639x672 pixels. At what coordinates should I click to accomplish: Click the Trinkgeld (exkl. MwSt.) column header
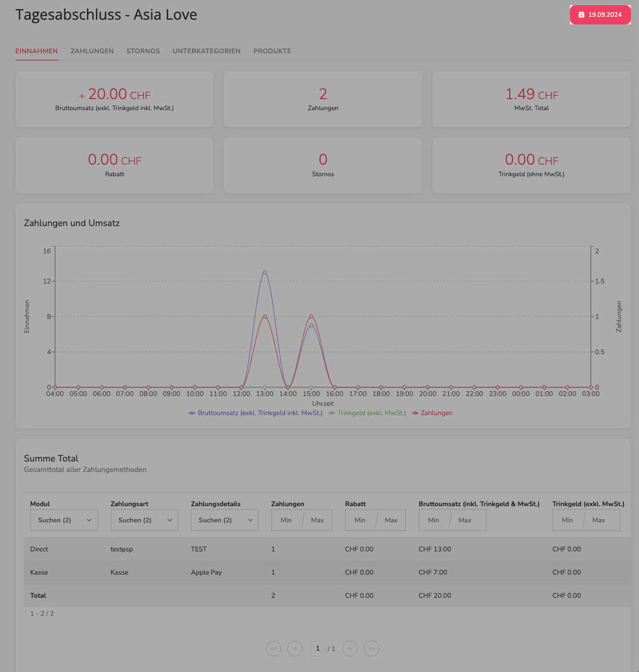pos(589,504)
